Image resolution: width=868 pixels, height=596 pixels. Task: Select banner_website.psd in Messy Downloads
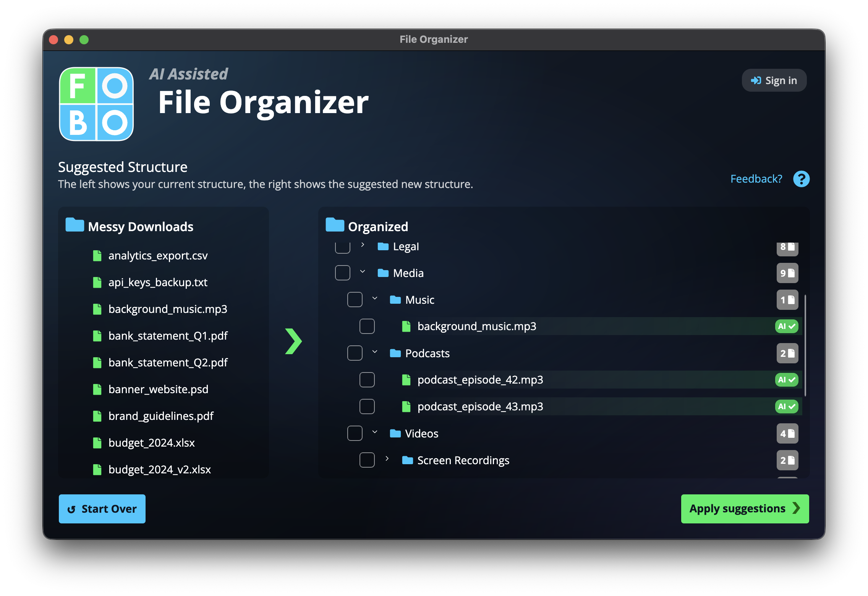click(x=158, y=389)
